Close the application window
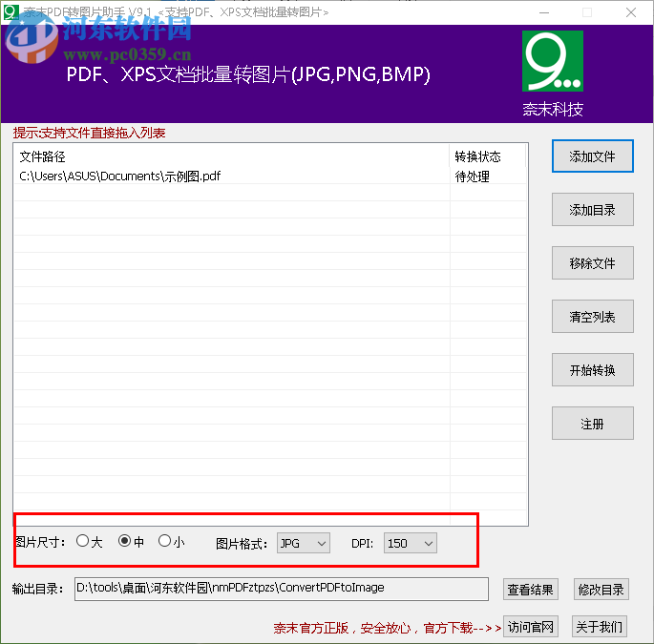 click(x=631, y=12)
